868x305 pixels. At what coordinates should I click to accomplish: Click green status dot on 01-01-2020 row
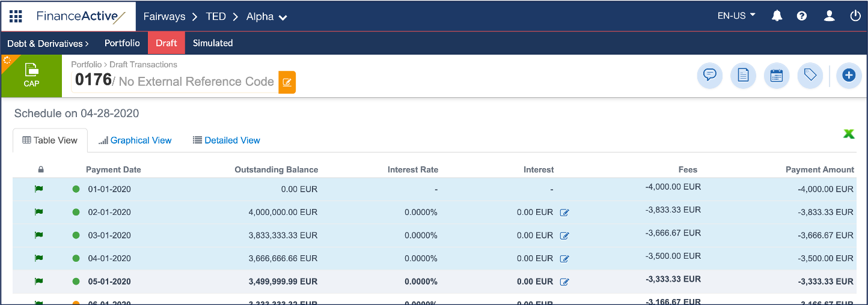click(x=76, y=189)
